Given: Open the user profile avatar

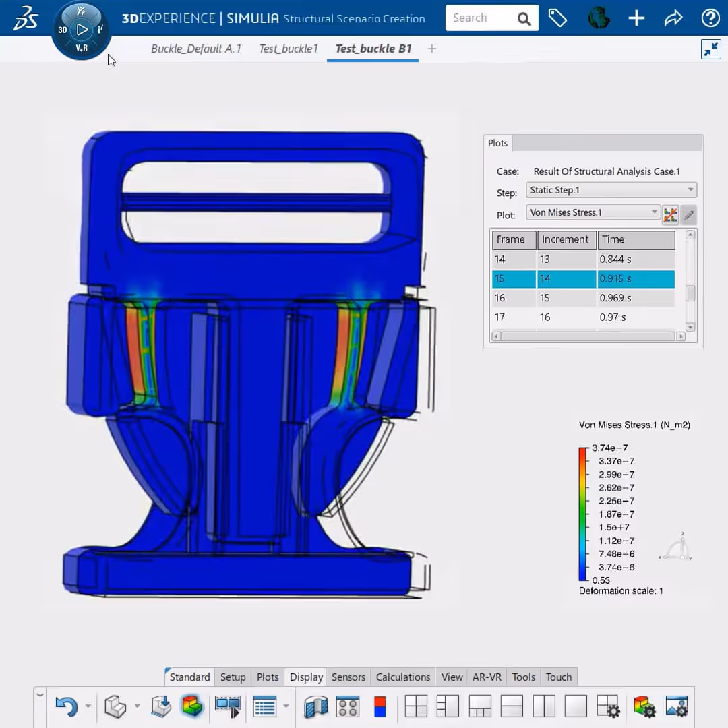Looking at the screenshot, I should pyautogui.click(x=599, y=18).
